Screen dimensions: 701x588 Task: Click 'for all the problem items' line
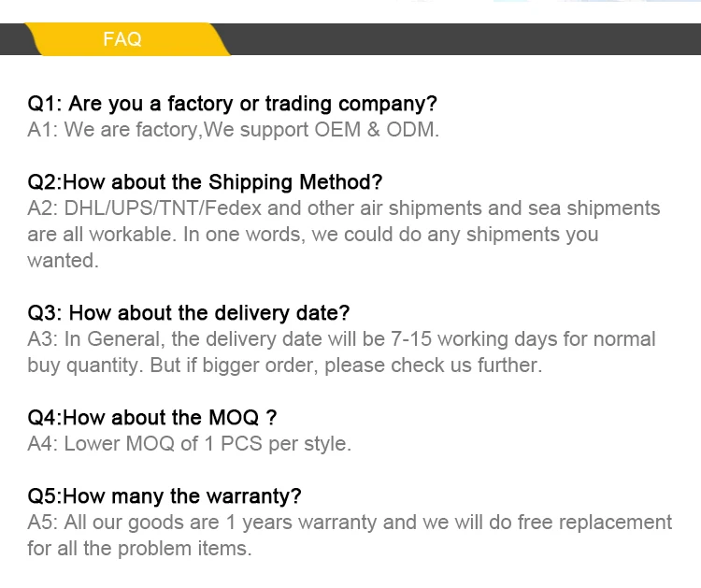click(139, 549)
